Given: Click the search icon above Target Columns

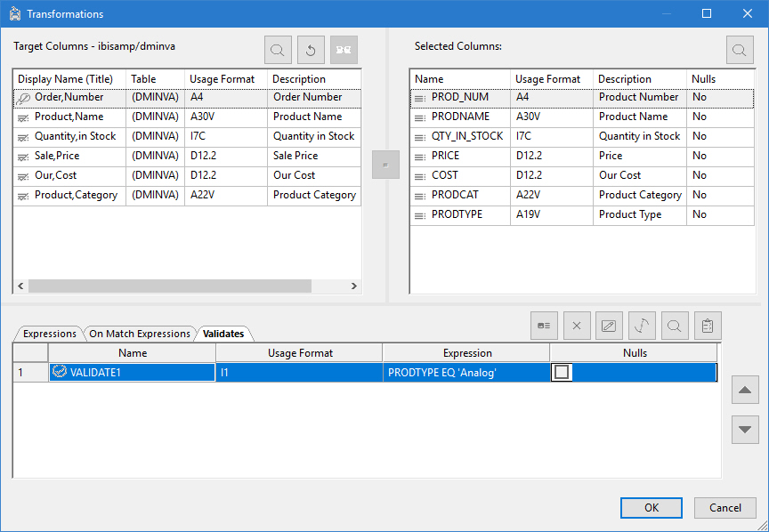Looking at the screenshot, I should click(278, 50).
